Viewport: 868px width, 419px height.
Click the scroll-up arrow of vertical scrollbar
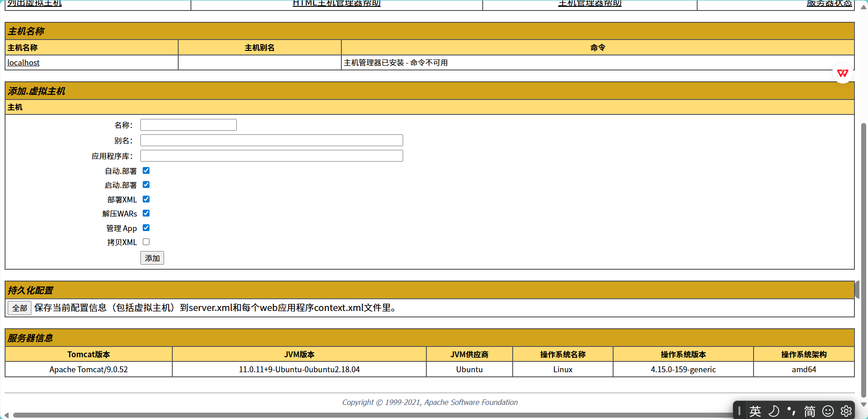point(864,6)
